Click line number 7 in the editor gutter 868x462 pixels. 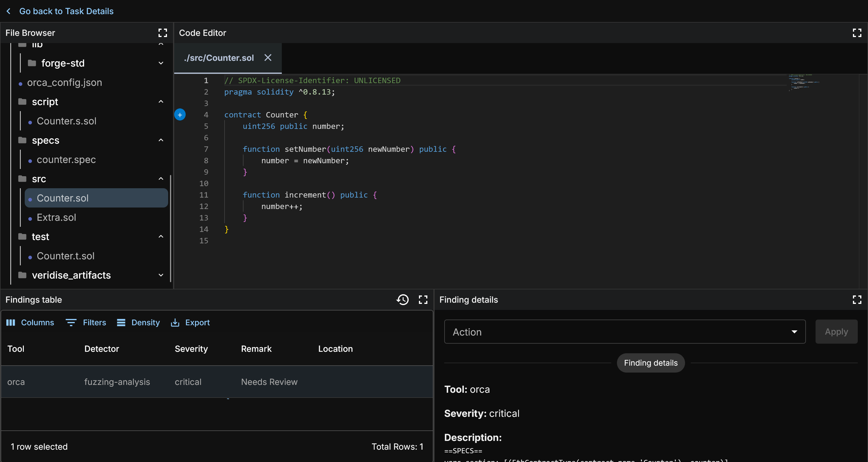[x=206, y=149]
